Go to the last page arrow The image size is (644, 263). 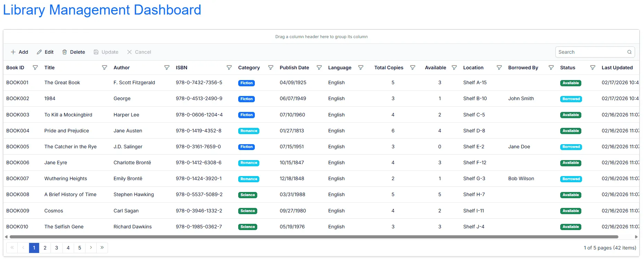(x=102, y=247)
